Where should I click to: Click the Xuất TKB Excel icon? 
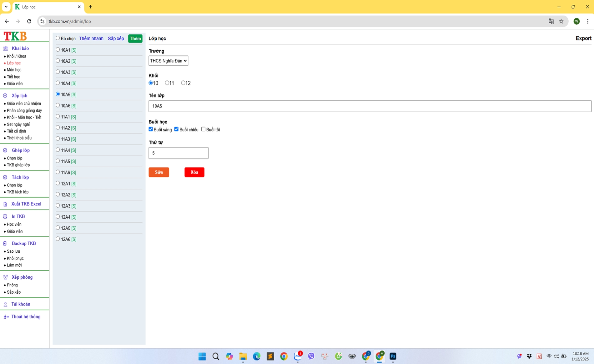[x=5, y=204]
